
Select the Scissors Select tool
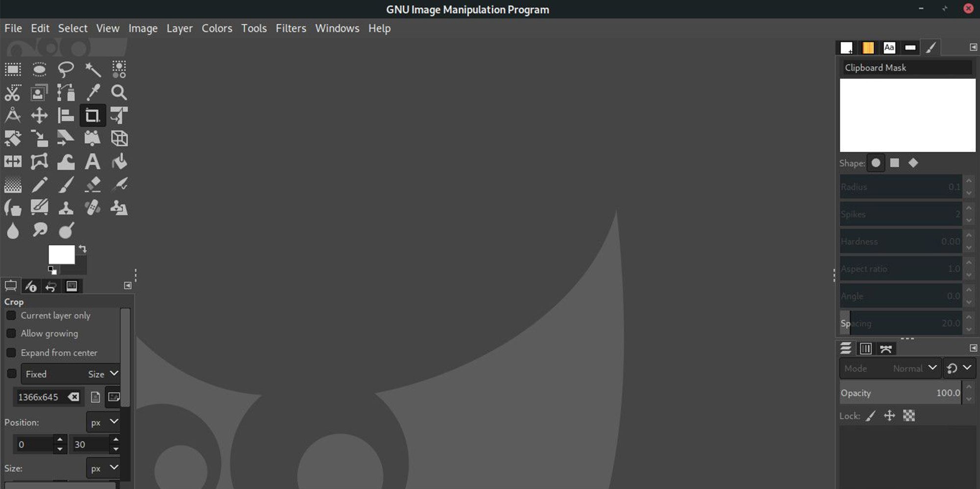click(13, 93)
